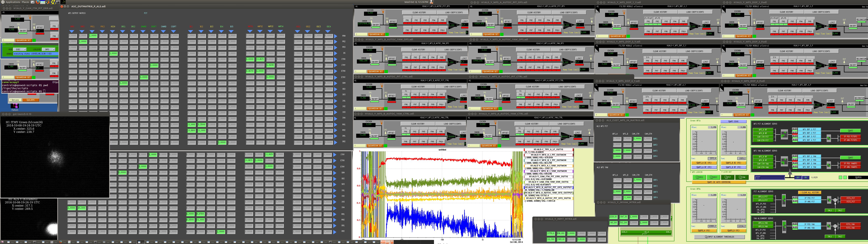Click the clock showing Wed Oct 8, 12:24 PM
The height and width of the screenshot is (244, 868).
(x=416, y=2)
